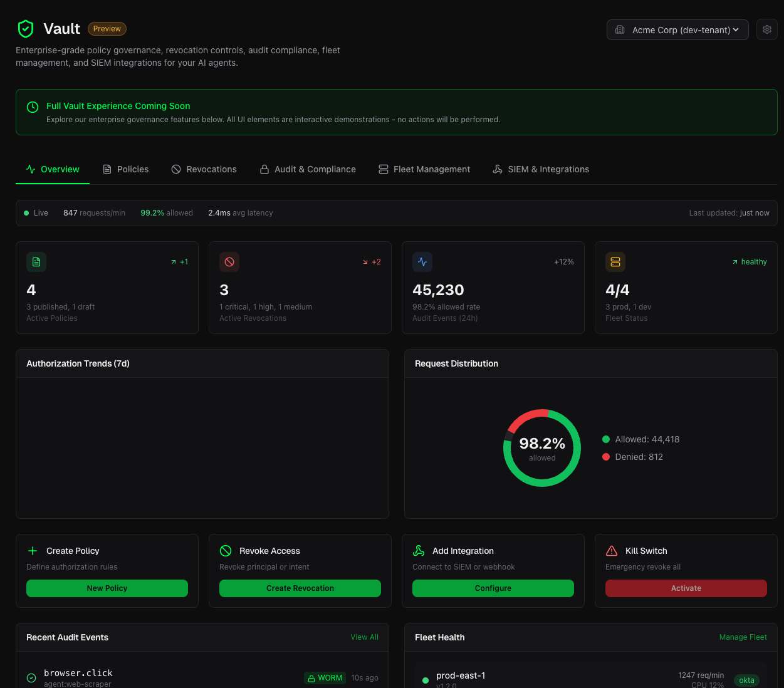Click the green Allowed legend dot
The image size is (784, 688).
pyautogui.click(x=606, y=439)
